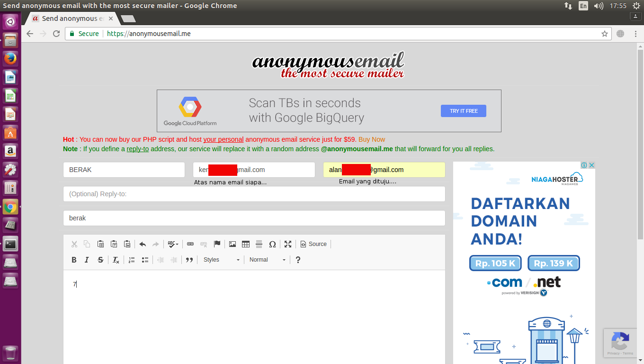Insert a hyperlink with the Link icon
The height and width of the screenshot is (364, 644).
190,244
